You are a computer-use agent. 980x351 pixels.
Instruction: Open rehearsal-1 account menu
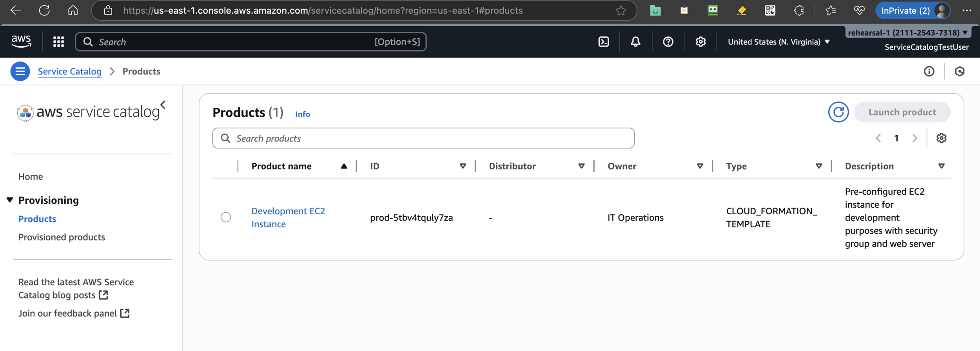pos(908,33)
